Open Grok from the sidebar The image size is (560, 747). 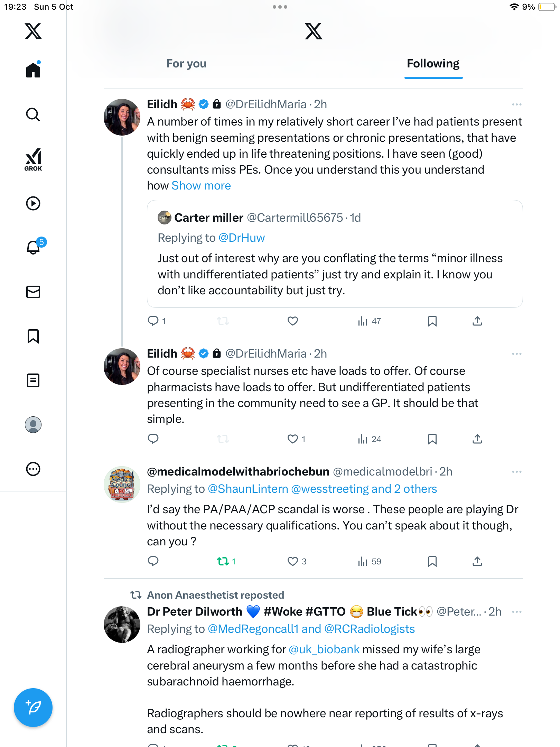pyautogui.click(x=33, y=159)
